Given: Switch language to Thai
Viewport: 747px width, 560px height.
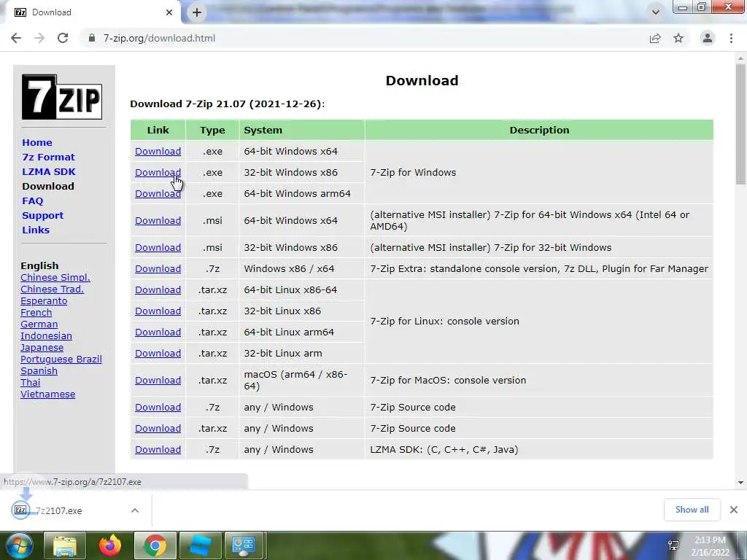Looking at the screenshot, I should point(31,382).
